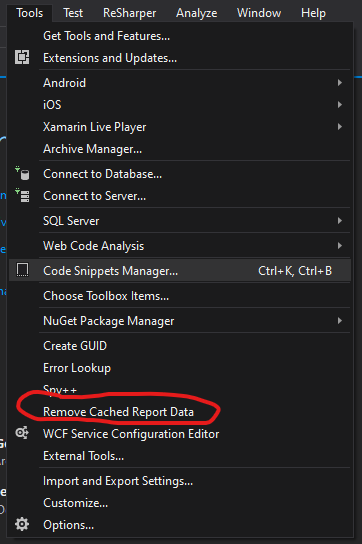Open the Analyze menu
The height and width of the screenshot is (544, 362).
(x=196, y=13)
